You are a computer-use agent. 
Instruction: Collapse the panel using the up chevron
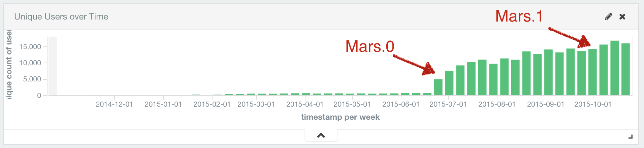pyautogui.click(x=321, y=135)
